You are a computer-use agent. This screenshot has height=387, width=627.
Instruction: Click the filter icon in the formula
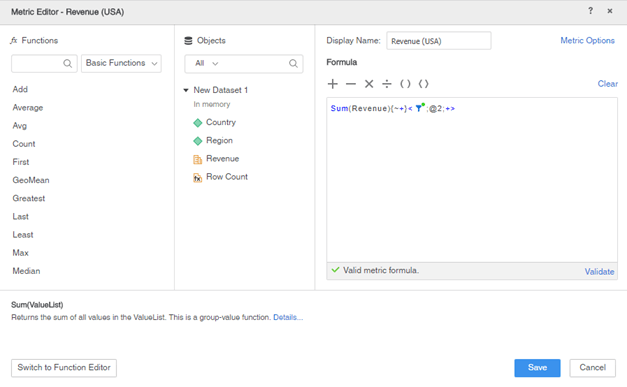(419, 108)
